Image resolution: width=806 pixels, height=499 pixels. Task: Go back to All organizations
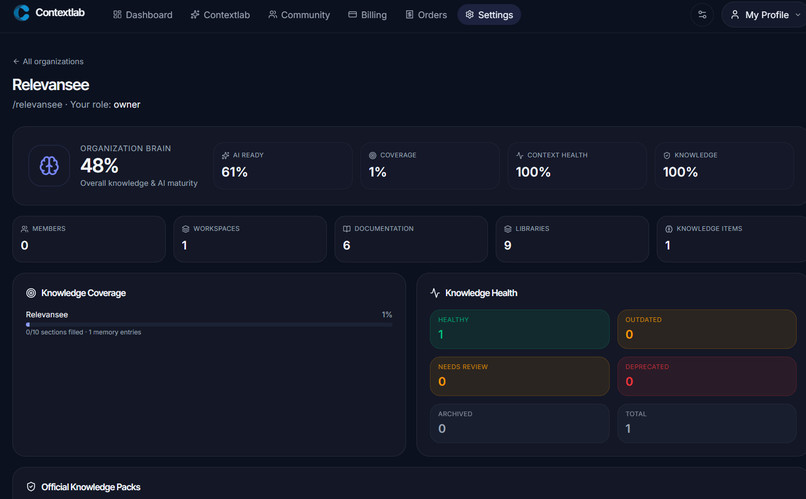point(48,61)
